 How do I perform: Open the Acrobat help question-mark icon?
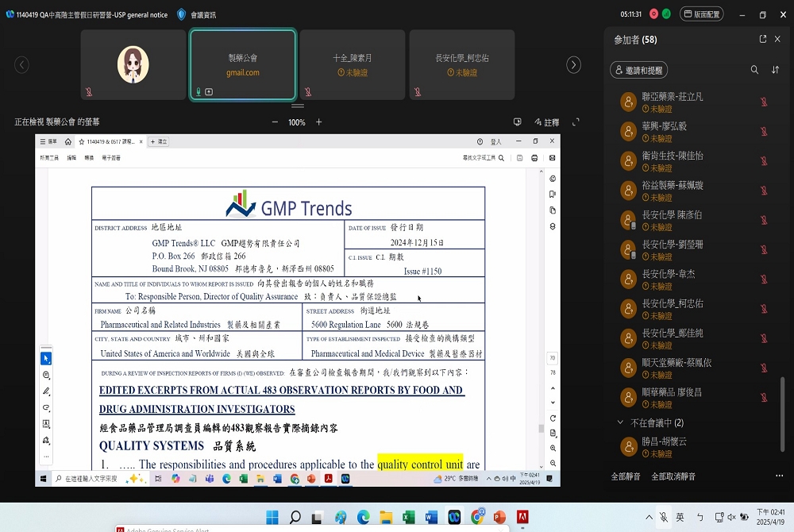[480, 141]
